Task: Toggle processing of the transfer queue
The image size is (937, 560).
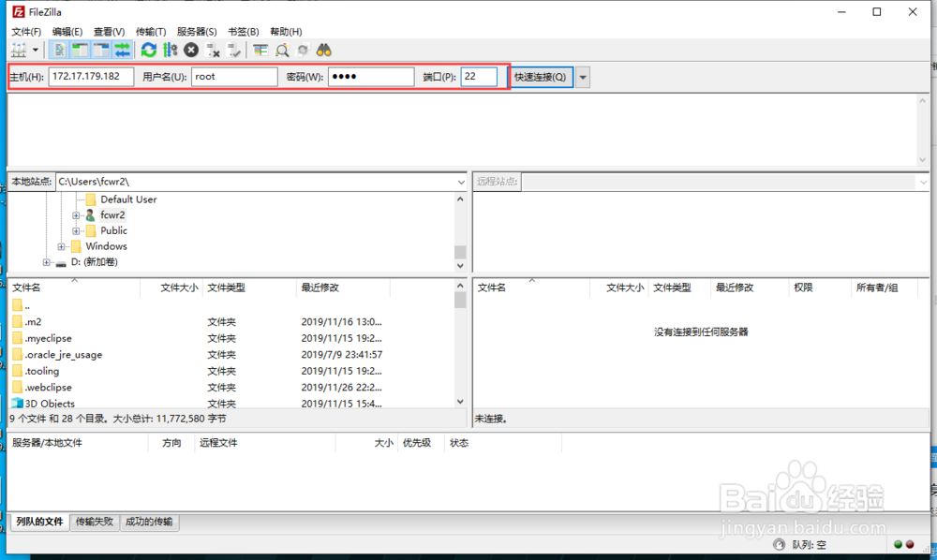Action: point(171,51)
